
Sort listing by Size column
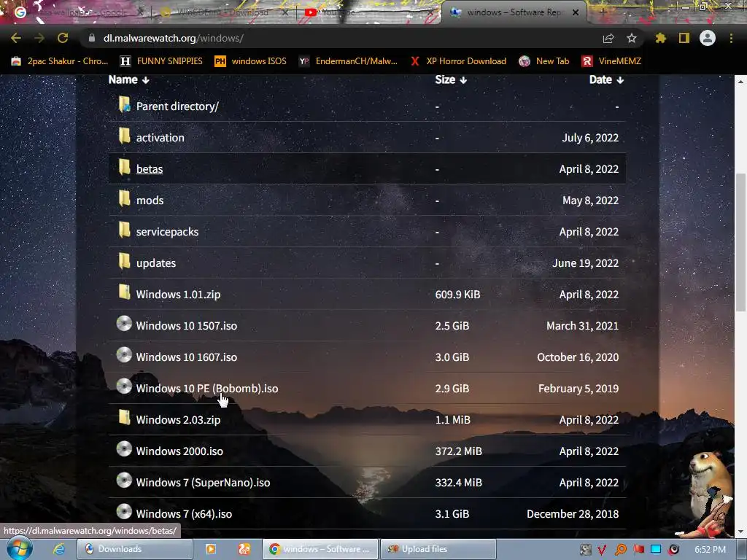coord(451,80)
